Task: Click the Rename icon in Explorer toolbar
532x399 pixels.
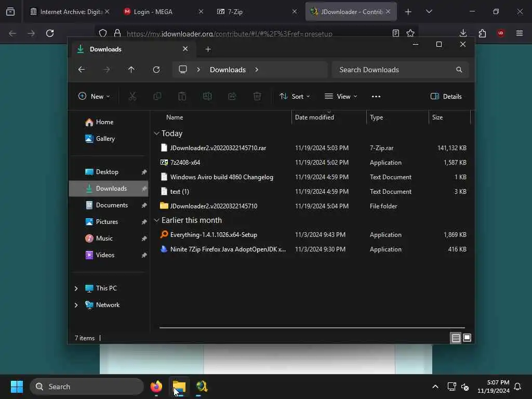Action: click(x=207, y=96)
